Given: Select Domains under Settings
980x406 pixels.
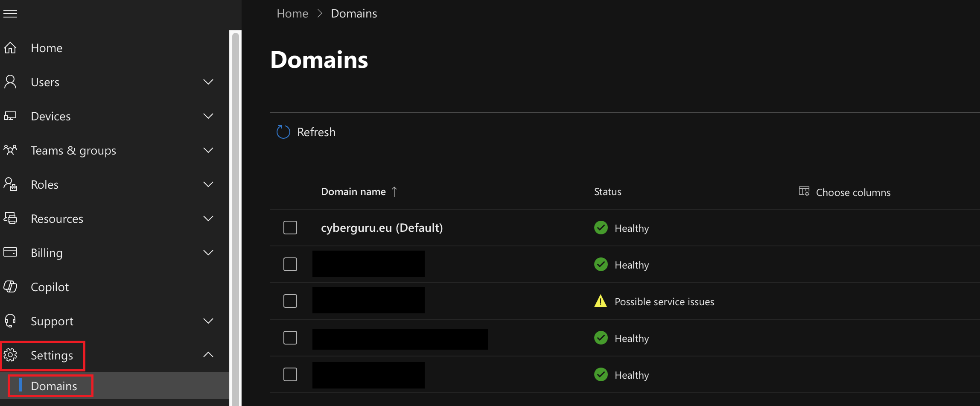Looking at the screenshot, I should [x=54, y=386].
